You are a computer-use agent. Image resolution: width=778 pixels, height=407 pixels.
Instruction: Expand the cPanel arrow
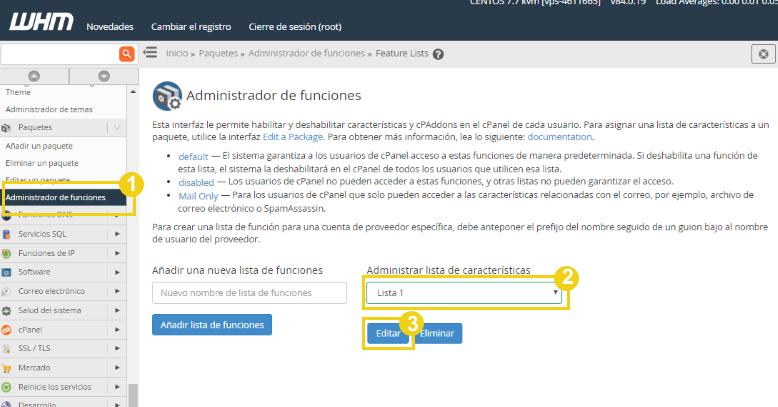coord(117,330)
